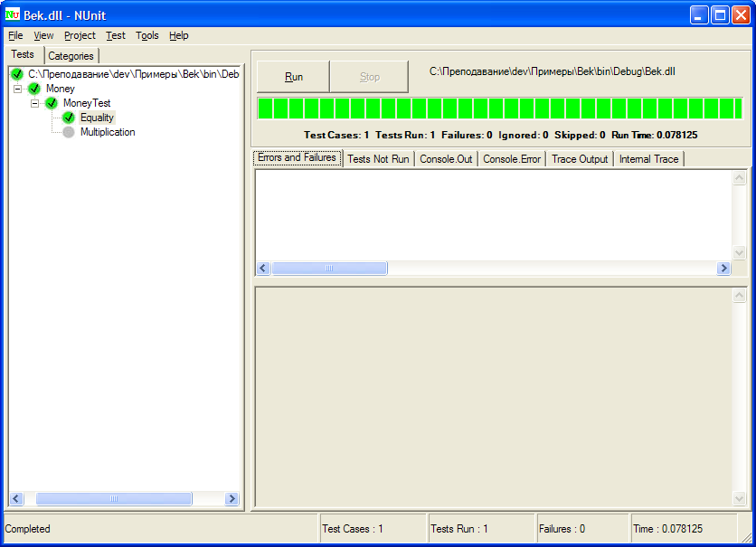The image size is (756, 547).
Task: Switch to the Console.Error tab
Action: tap(512, 159)
